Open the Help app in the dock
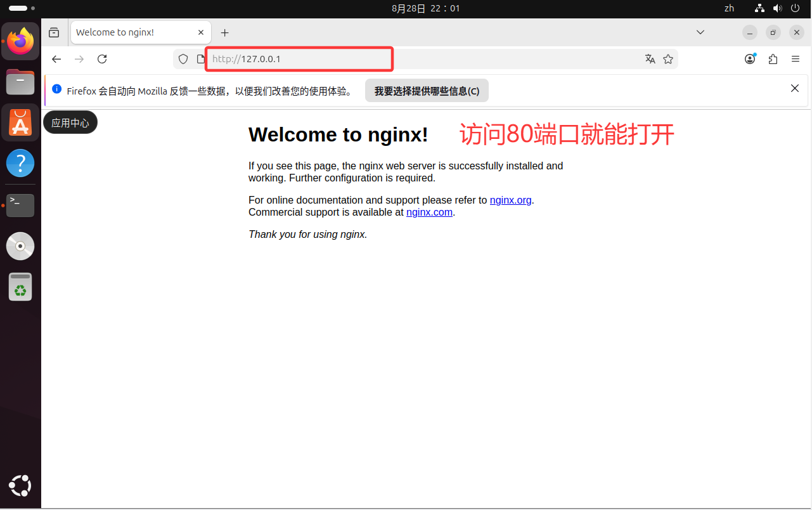The image size is (812, 510). [20, 163]
